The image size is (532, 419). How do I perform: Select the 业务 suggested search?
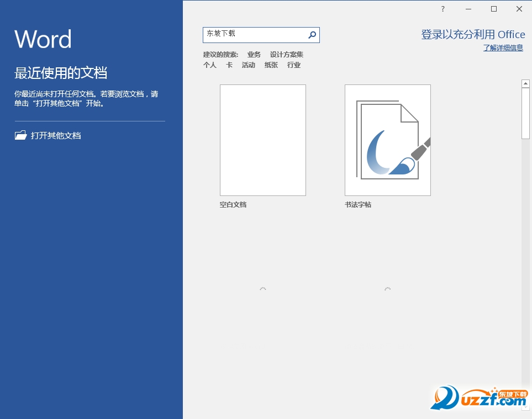click(254, 55)
